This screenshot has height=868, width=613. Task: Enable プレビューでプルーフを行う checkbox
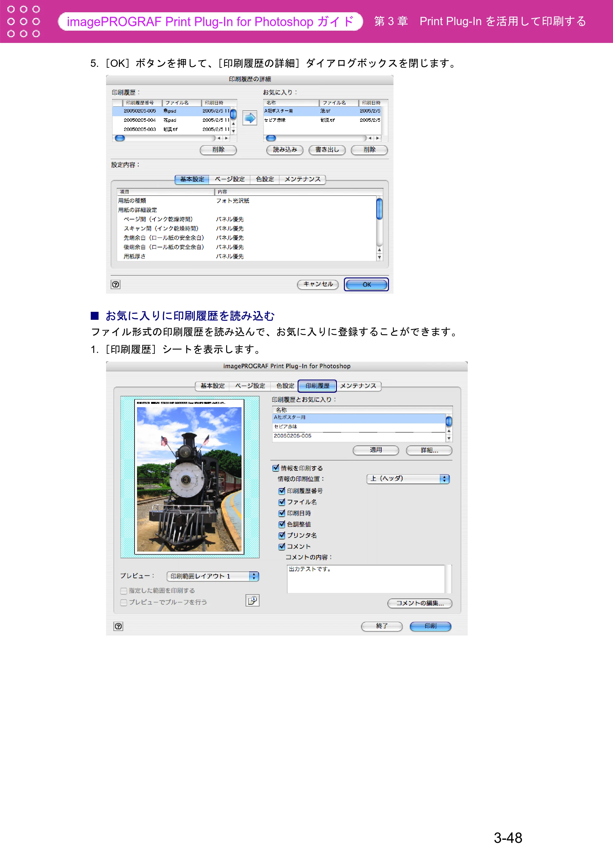tap(124, 602)
